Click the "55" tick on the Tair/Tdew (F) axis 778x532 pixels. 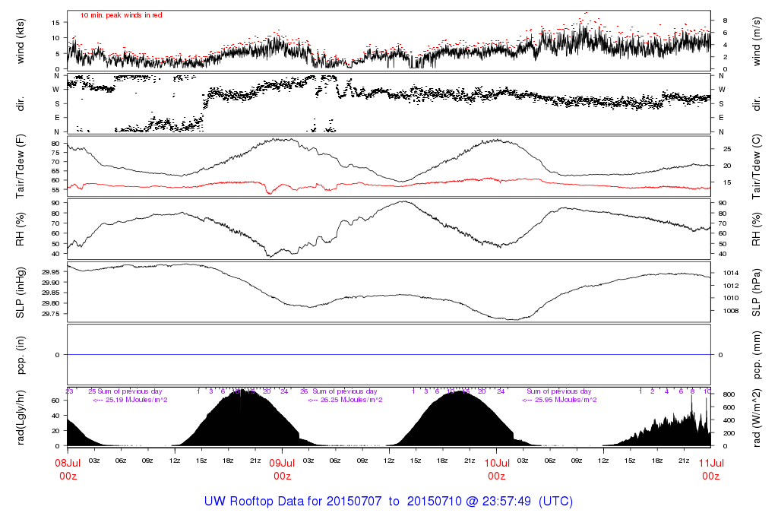55,189
